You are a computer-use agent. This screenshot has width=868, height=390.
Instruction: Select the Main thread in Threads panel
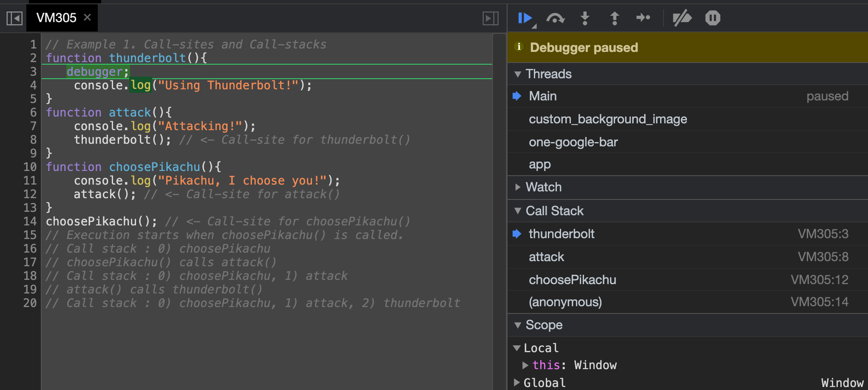click(542, 96)
